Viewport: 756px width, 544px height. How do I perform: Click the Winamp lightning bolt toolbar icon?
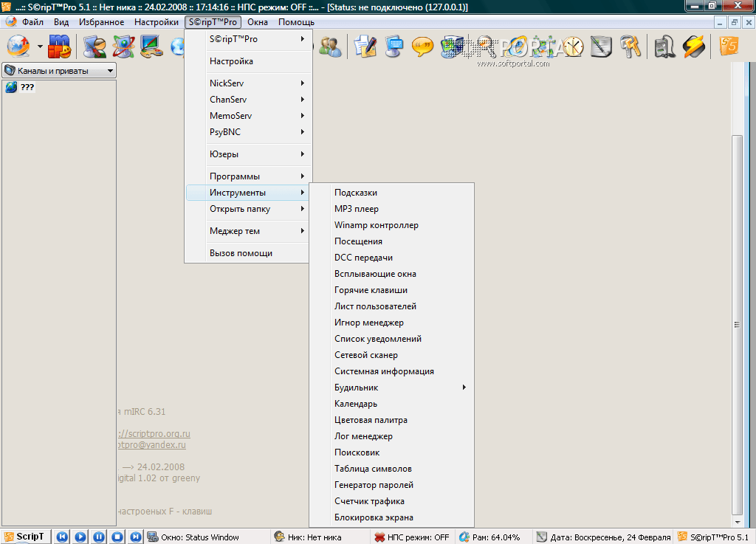click(694, 47)
